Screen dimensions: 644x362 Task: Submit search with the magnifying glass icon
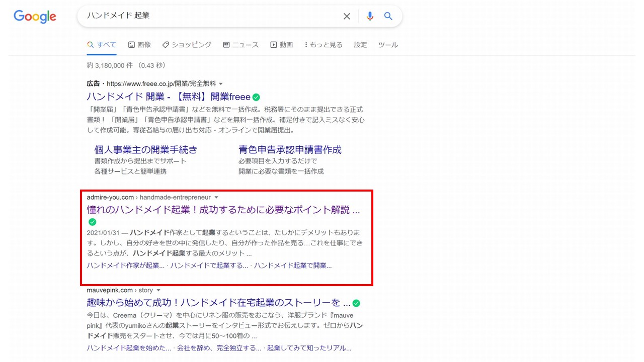pos(388,16)
